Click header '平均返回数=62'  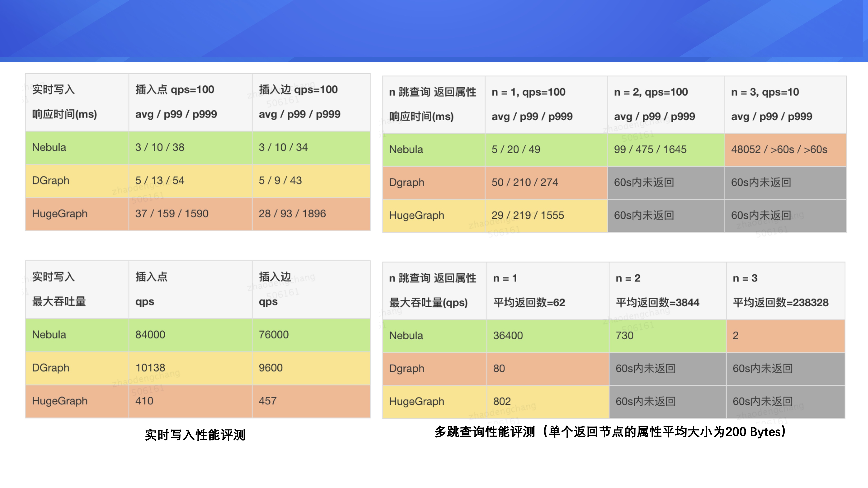(x=529, y=302)
